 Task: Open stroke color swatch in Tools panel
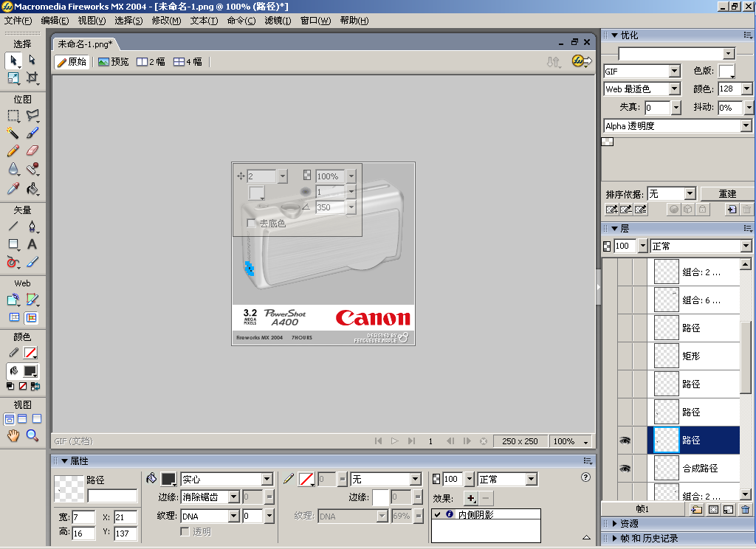click(30, 353)
